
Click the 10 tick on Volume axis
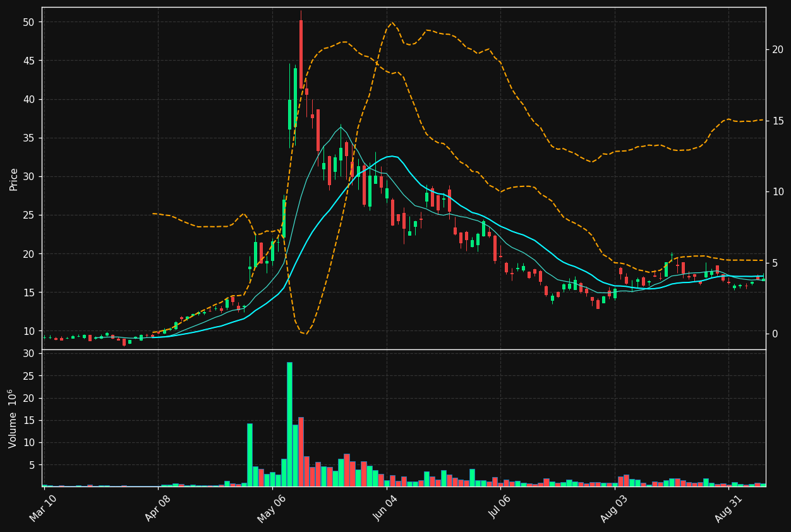(x=28, y=442)
